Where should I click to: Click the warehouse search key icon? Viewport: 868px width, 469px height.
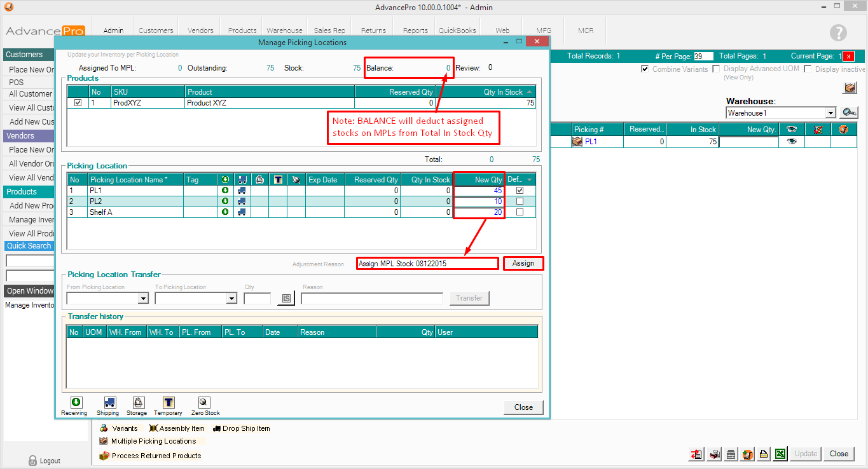pos(848,112)
